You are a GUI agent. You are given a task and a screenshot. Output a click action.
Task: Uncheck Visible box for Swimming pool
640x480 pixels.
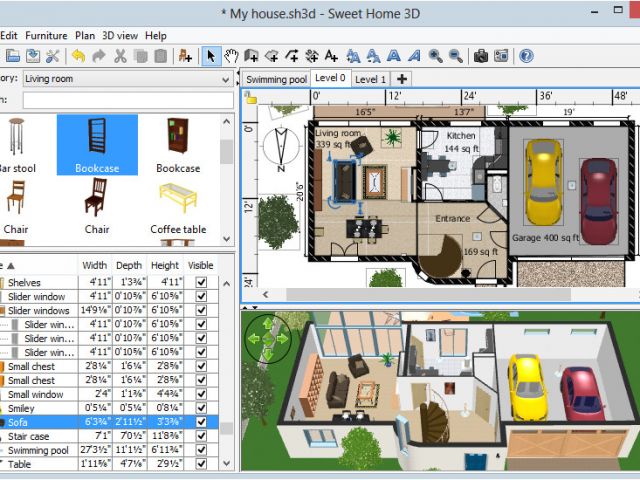[201, 450]
